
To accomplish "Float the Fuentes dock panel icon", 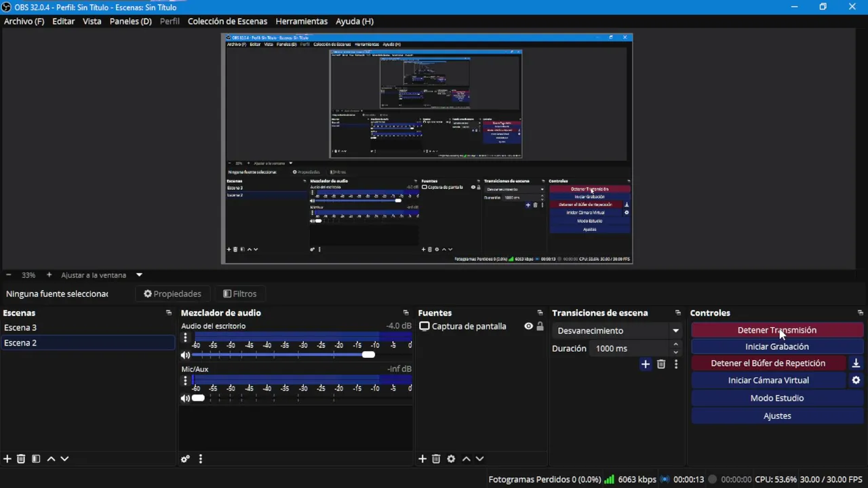I will click(540, 312).
